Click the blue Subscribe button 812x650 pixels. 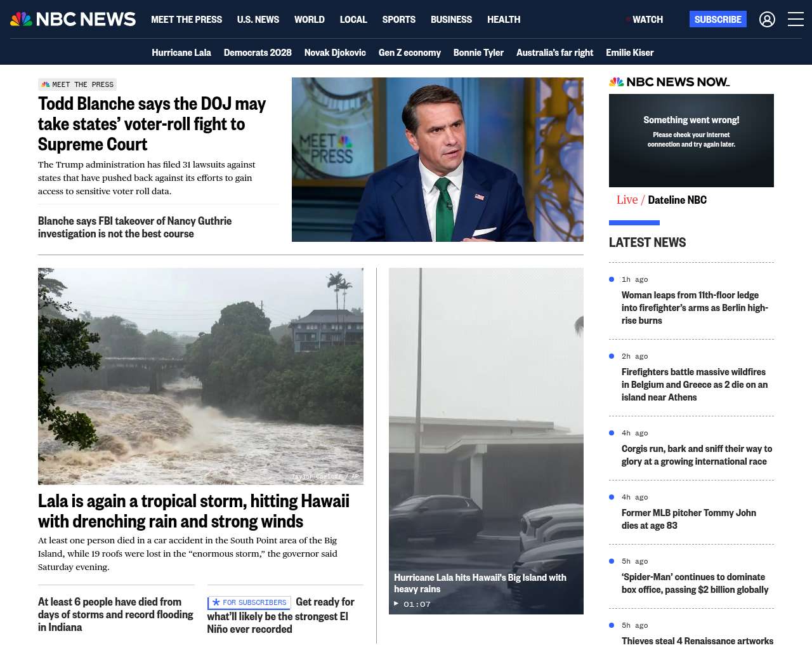coord(718,19)
